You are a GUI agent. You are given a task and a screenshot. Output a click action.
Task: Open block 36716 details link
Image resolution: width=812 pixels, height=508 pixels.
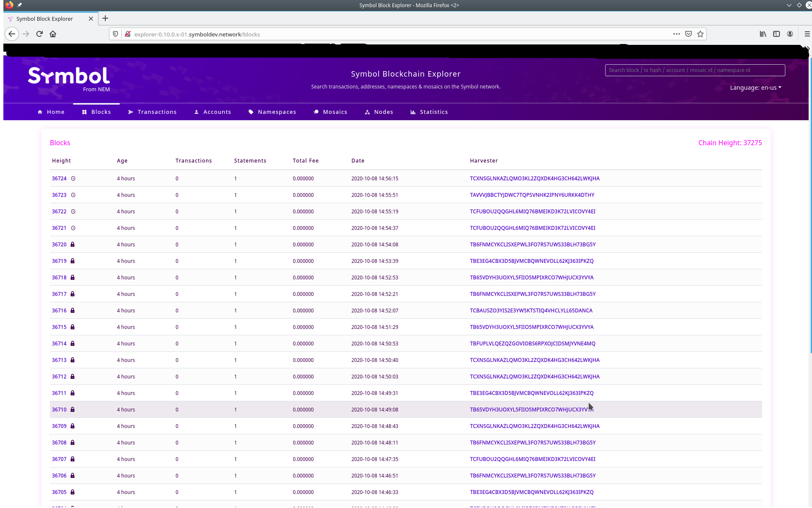(x=59, y=310)
